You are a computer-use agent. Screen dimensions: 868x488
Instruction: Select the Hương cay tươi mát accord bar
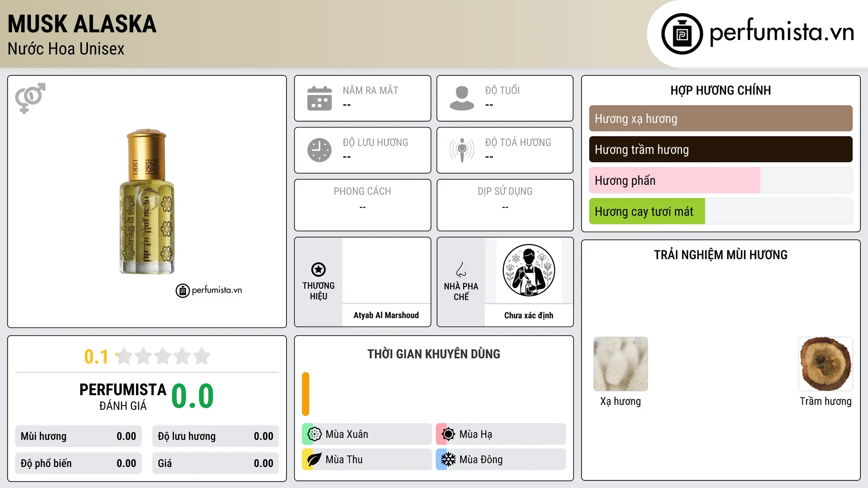721,211
